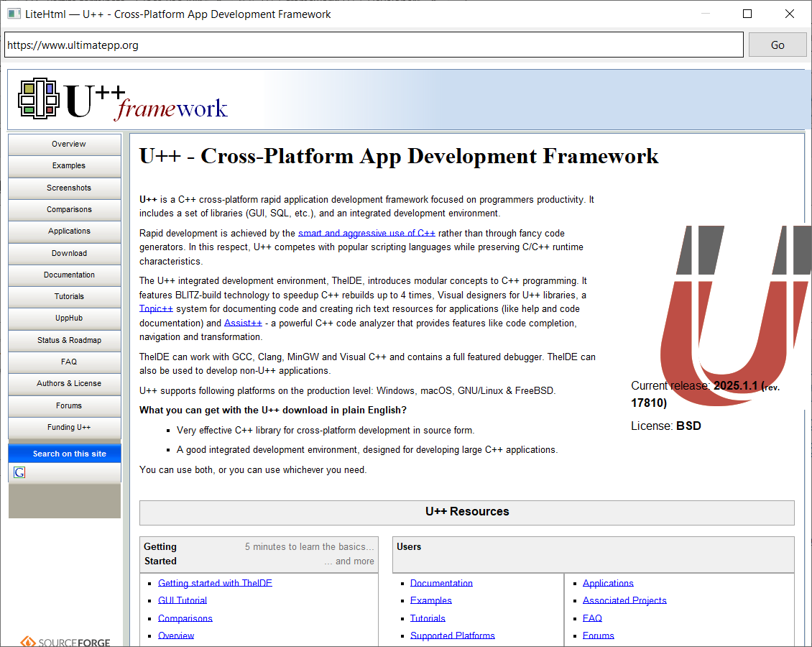This screenshot has width=812, height=647.
Task: Select Tutorials in the sidebar menu
Action: tap(65, 297)
